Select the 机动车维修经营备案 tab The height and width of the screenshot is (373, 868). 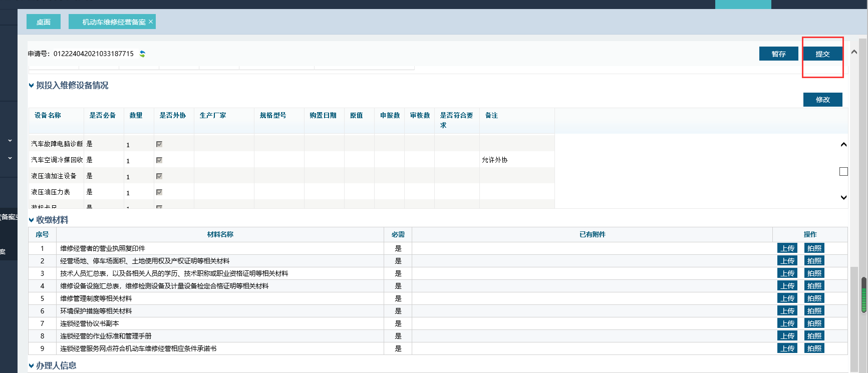[x=114, y=22]
